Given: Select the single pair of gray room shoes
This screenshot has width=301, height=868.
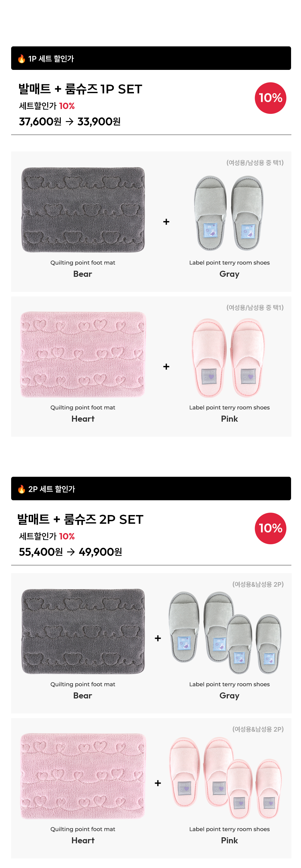Looking at the screenshot, I should coord(229,213).
